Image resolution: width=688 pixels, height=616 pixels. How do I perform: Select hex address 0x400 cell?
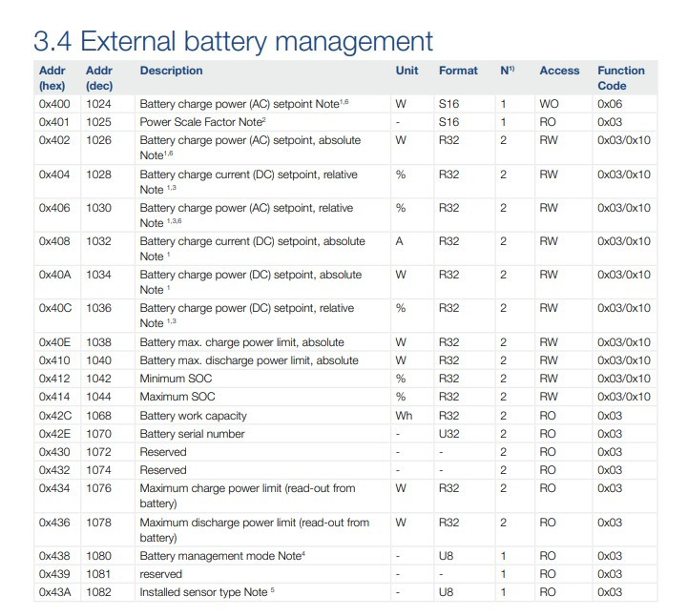54,104
